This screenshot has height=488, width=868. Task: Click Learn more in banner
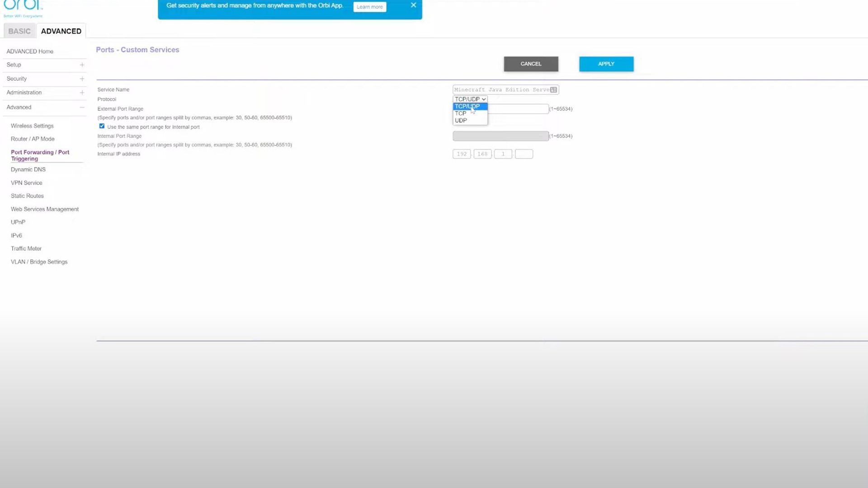(369, 7)
